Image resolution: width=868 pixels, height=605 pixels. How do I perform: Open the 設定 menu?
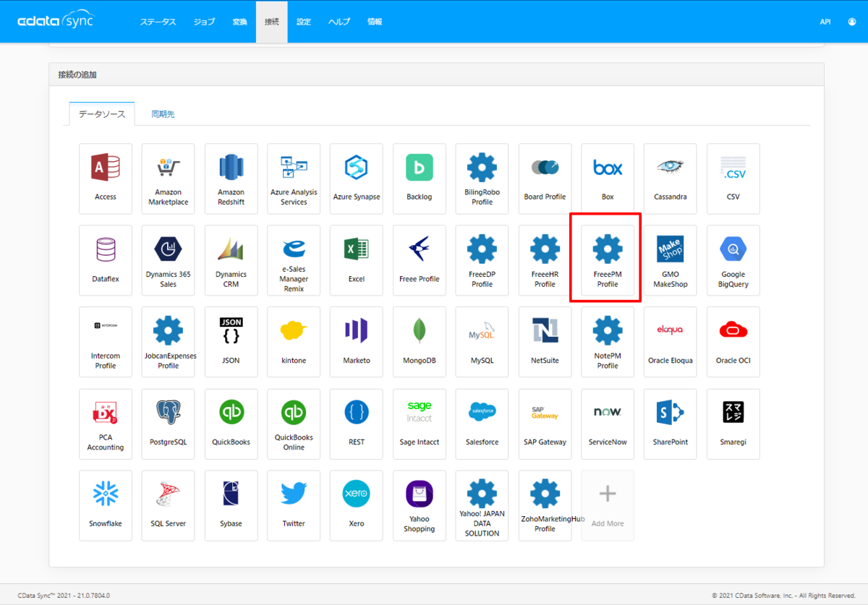pyautogui.click(x=304, y=22)
